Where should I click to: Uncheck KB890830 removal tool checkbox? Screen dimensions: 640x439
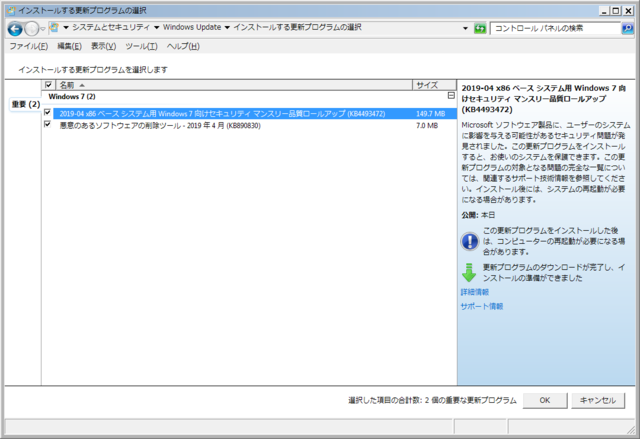point(47,124)
